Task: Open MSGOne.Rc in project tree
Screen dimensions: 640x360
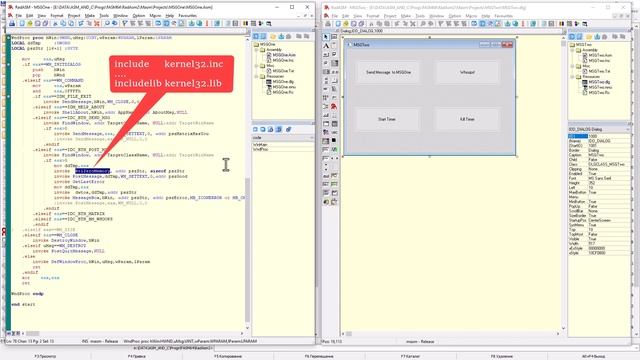Action: click(x=282, y=92)
